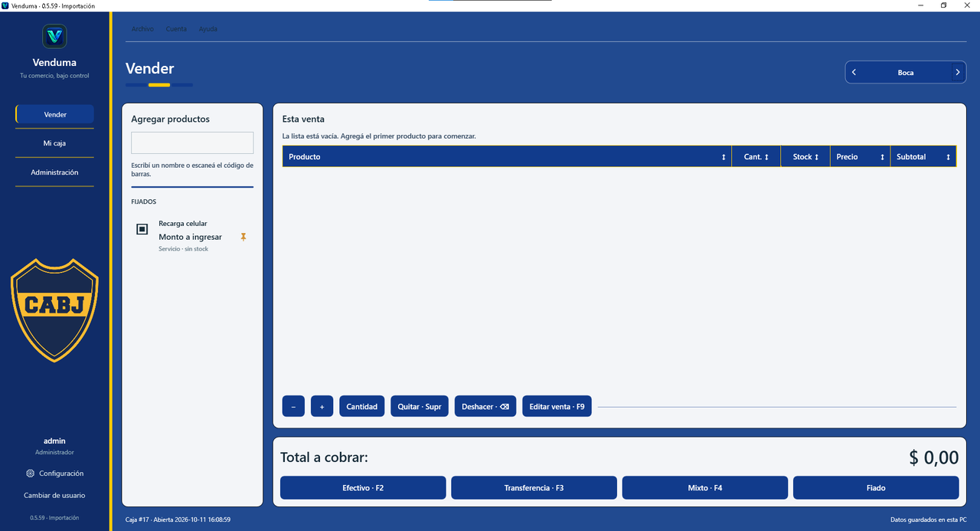Viewport: 980px width, 531px height.
Task: Click Editar venta · F9
Action: tap(557, 406)
